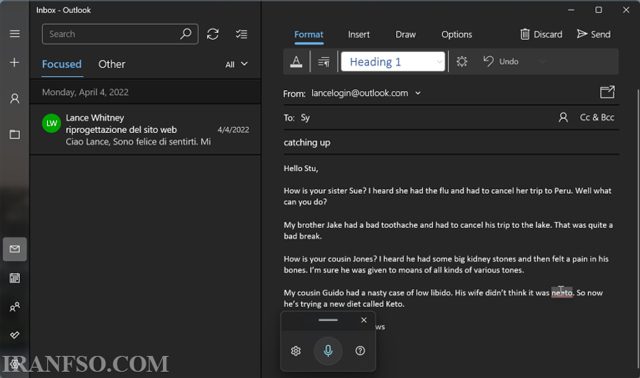Viewport: 640px width, 378px height.
Task: Click the search magnifier icon
Action: coord(186,33)
